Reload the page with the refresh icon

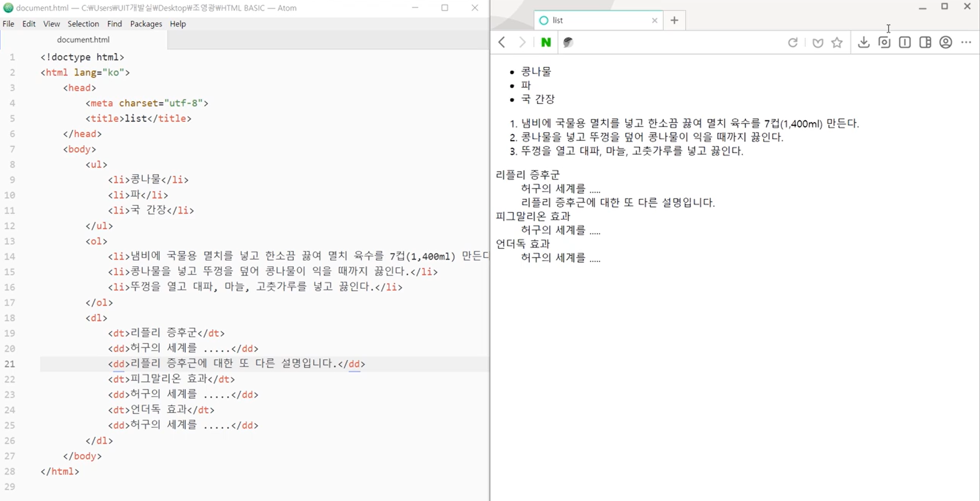pos(793,42)
